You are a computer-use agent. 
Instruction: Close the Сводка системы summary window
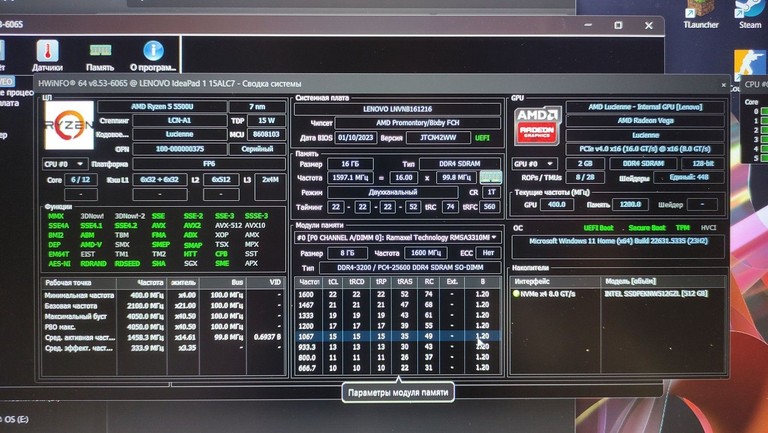coord(723,85)
